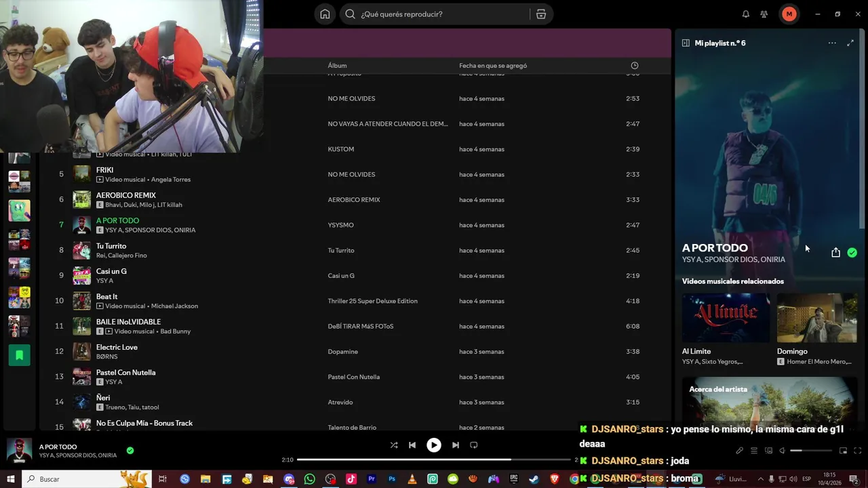Go to Spotify Home
Viewport: 868px width, 488px height.
tap(325, 14)
